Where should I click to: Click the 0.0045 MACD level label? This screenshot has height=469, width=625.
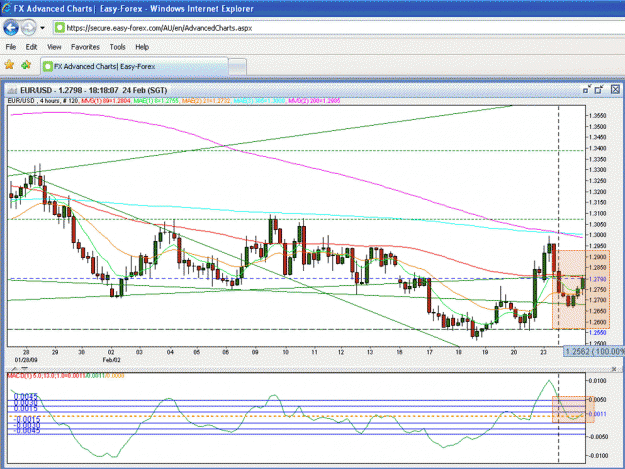coord(26,396)
